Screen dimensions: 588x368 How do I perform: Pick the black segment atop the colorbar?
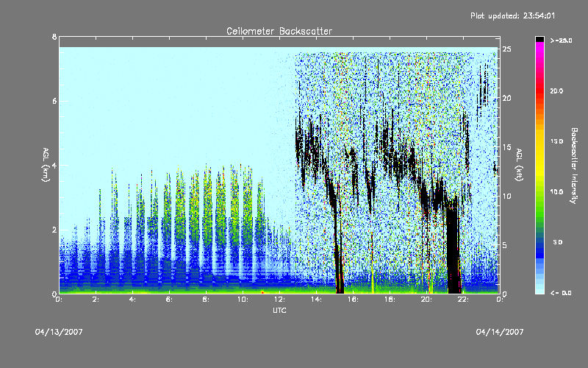[539, 39]
